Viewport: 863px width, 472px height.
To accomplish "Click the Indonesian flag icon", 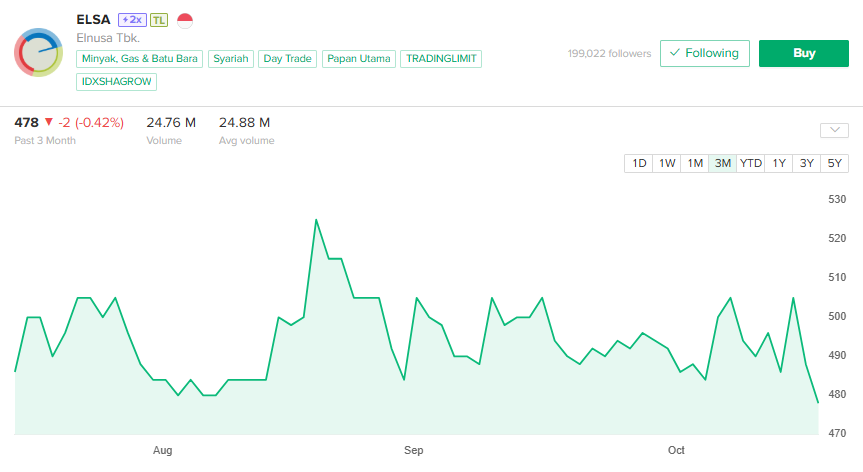I will click(x=185, y=20).
